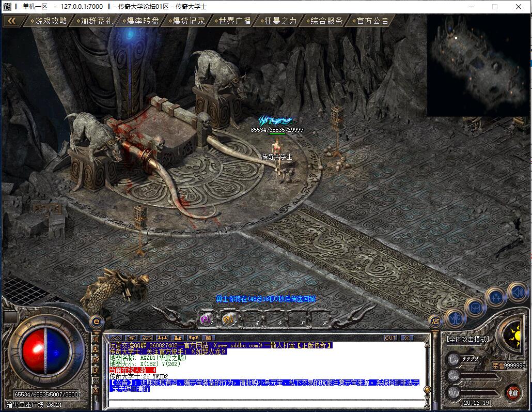The image size is (532, 412).
Task: Click the blue return-to-town countdown message
Action: (x=266, y=299)
